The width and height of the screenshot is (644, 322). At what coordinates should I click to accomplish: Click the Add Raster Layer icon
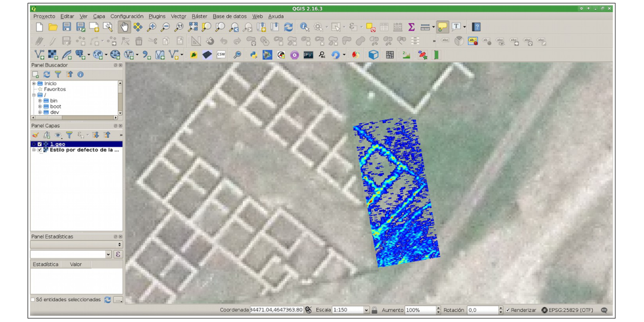tap(53, 55)
